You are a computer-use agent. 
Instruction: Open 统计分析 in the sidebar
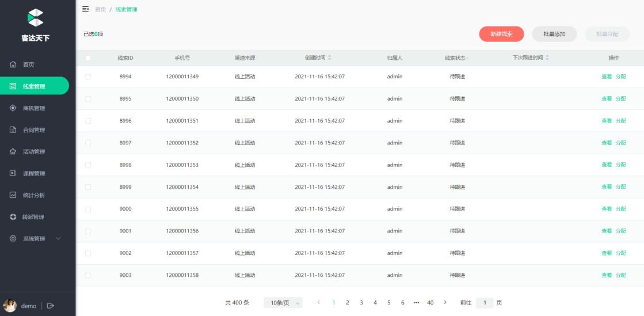[x=35, y=195]
